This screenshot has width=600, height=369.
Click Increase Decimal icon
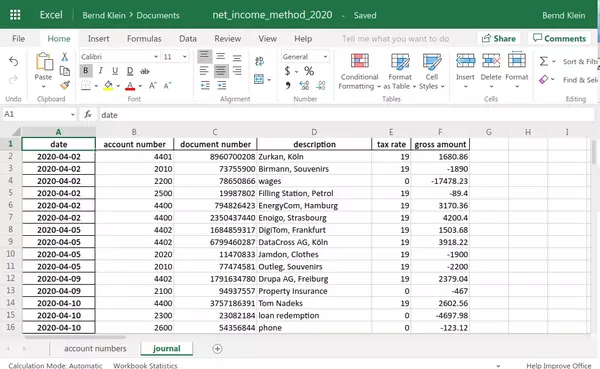coord(304,85)
